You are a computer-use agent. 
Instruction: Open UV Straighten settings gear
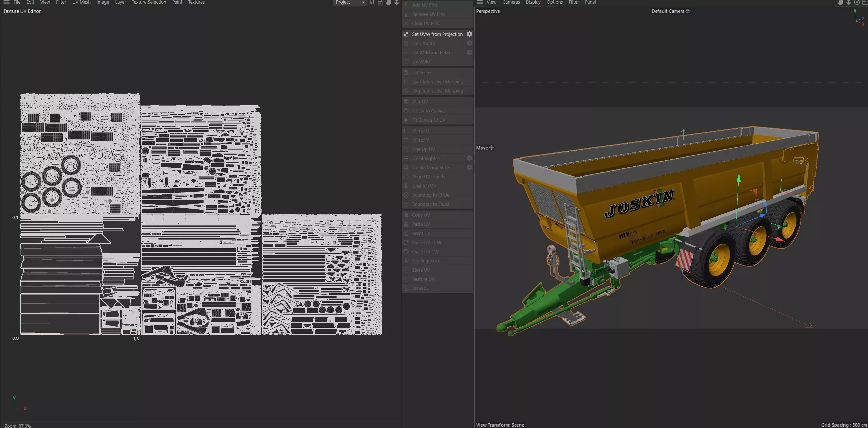tap(469, 158)
